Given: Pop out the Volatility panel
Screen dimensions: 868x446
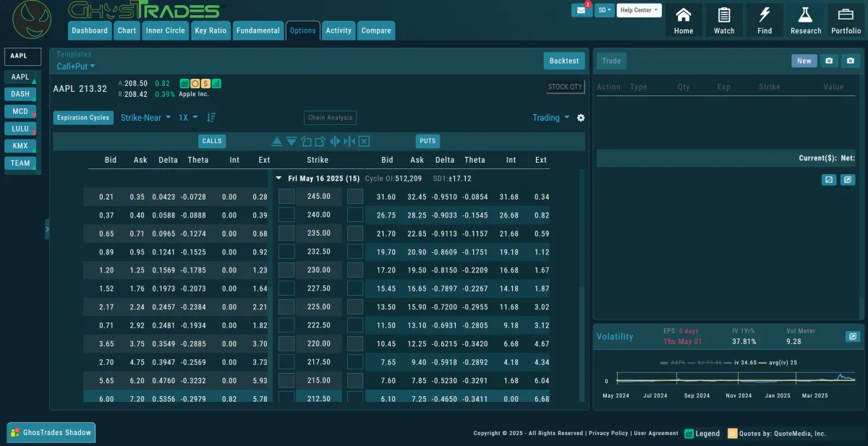Looking at the screenshot, I should [x=853, y=336].
